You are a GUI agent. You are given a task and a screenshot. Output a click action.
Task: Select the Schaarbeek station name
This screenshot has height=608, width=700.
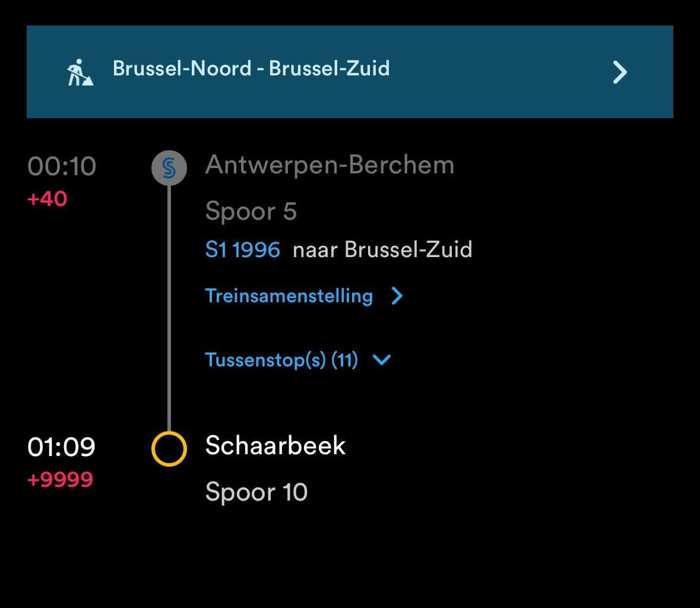pos(275,445)
